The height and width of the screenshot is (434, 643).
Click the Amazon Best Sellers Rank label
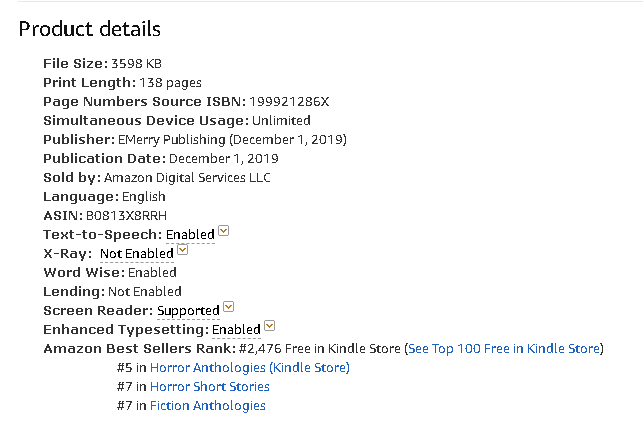[x=138, y=348]
